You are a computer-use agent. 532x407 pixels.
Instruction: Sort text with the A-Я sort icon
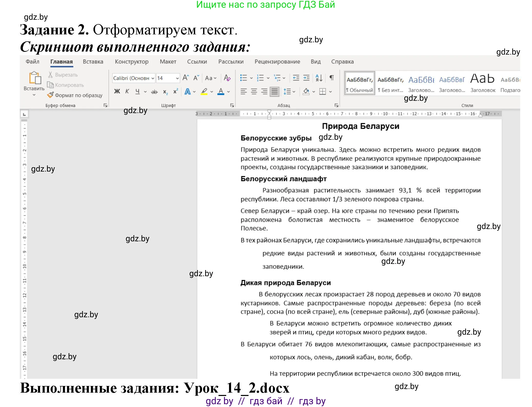(319, 78)
